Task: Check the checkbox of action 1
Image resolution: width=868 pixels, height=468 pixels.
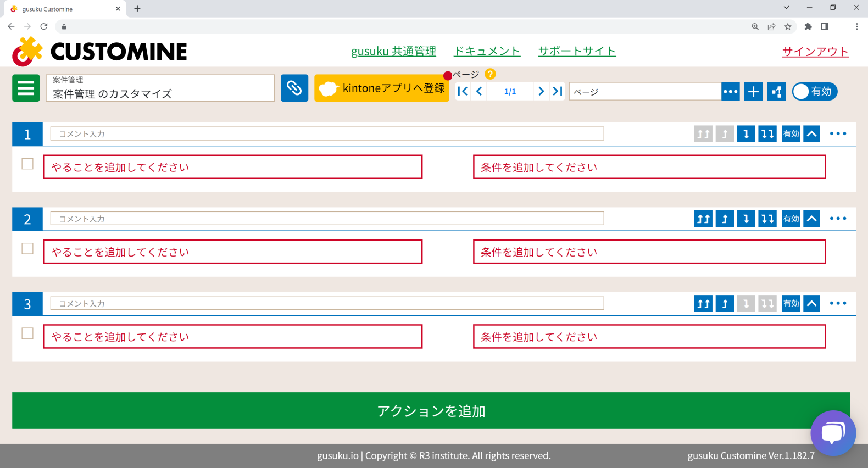Action: [27, 164]
